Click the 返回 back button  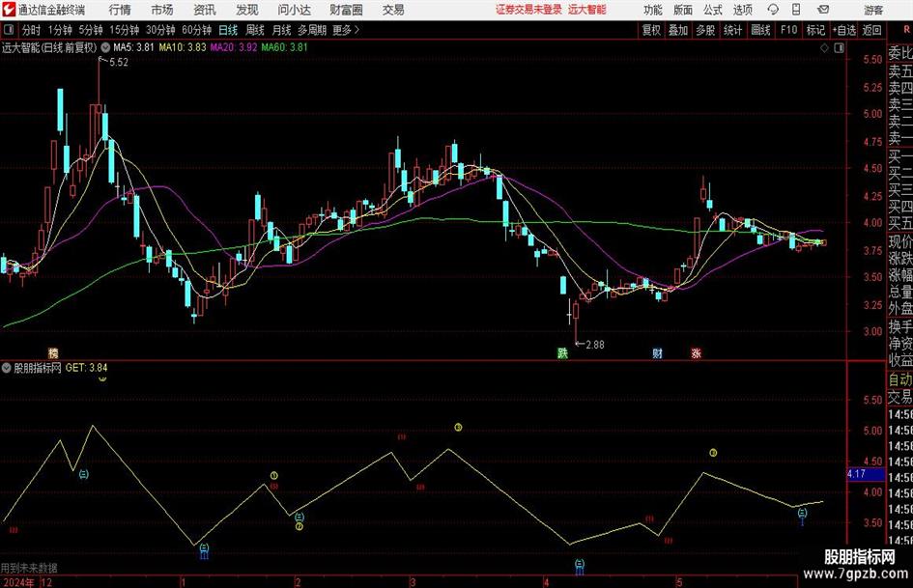(x=871, y=30)
